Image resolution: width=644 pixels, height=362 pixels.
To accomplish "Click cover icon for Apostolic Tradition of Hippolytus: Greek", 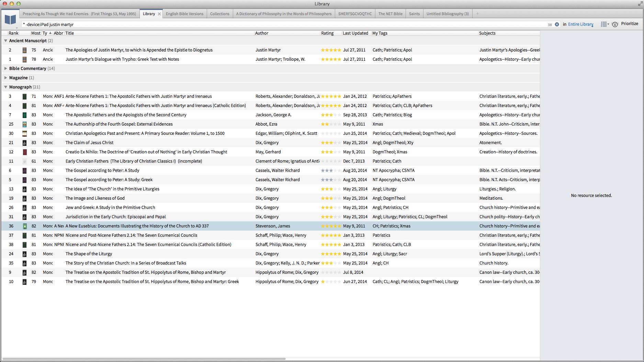I will point(24,282).
